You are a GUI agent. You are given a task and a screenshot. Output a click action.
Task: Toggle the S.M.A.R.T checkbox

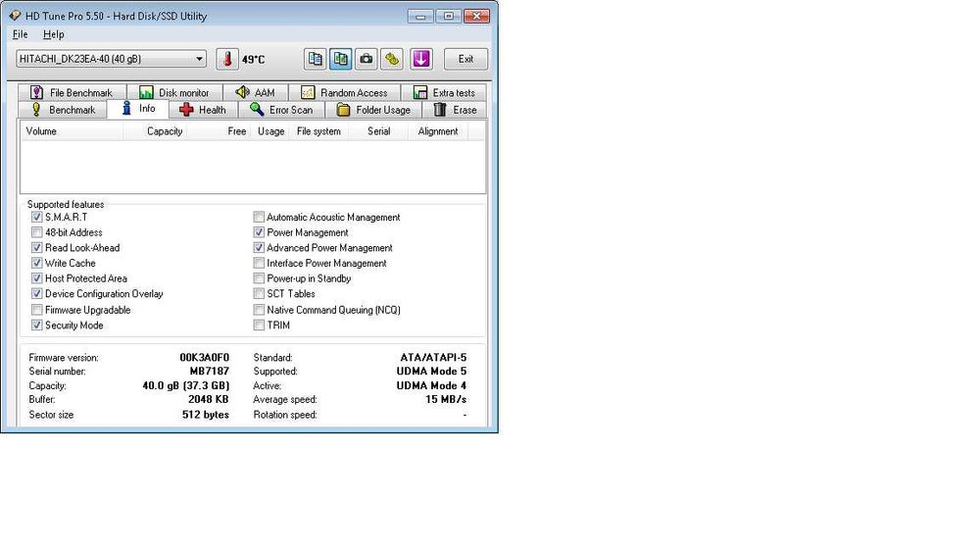point(37,217)
